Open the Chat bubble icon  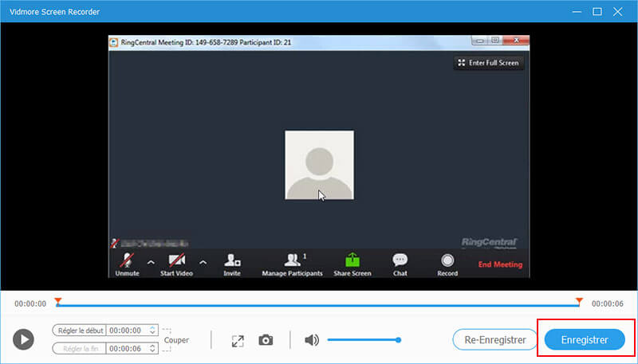coord(400,261)
